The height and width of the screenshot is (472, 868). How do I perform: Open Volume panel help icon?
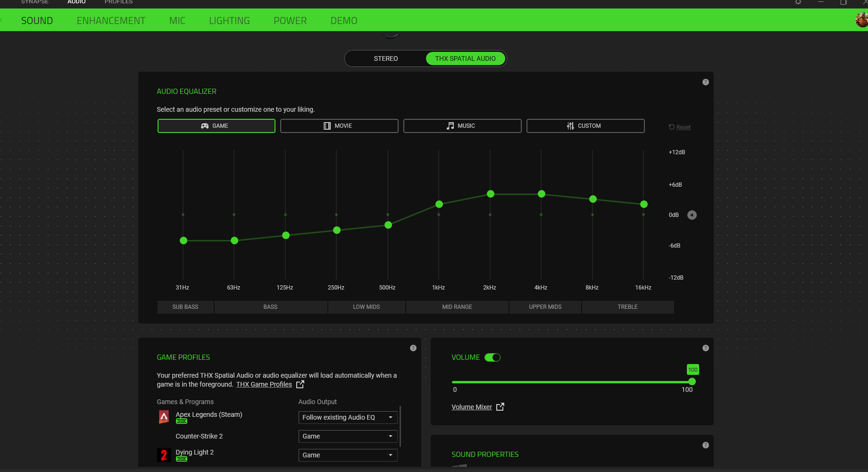point(706,348)
